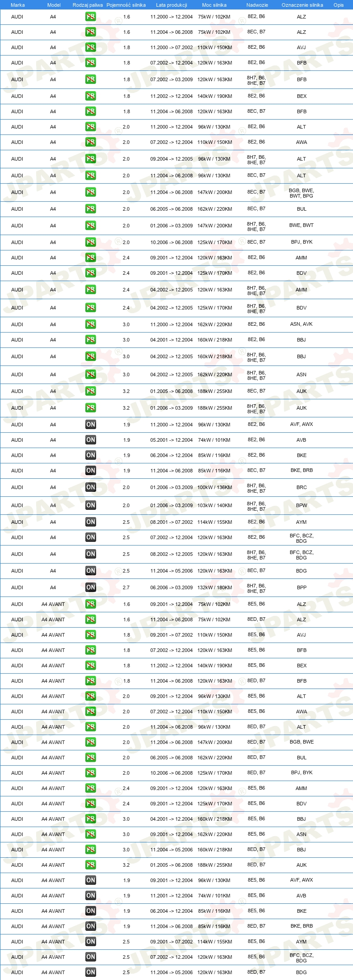Select the PB icon in the BGB, BWE, BWT, BPG row
The width and height of the screenshot is (353, 980).
91,192
